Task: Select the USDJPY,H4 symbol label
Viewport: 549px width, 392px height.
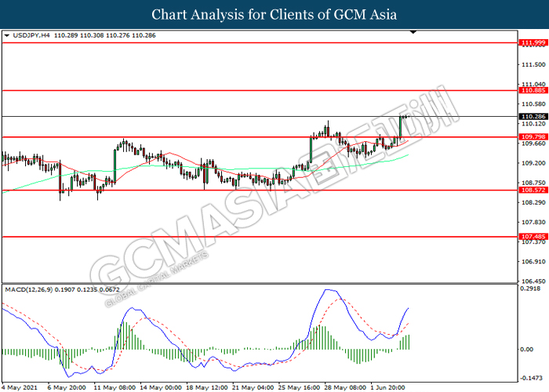Action: 31,35
